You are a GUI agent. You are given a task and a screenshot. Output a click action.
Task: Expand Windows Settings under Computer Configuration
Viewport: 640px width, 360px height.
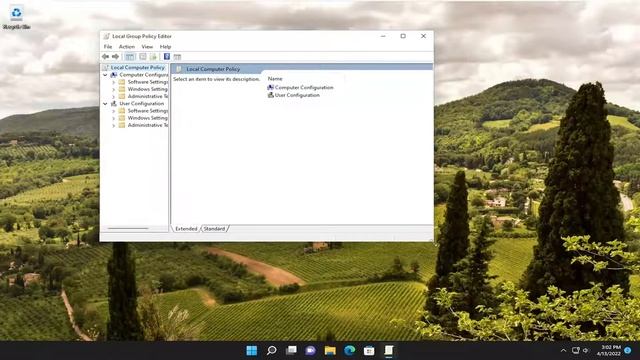[113, 89]
